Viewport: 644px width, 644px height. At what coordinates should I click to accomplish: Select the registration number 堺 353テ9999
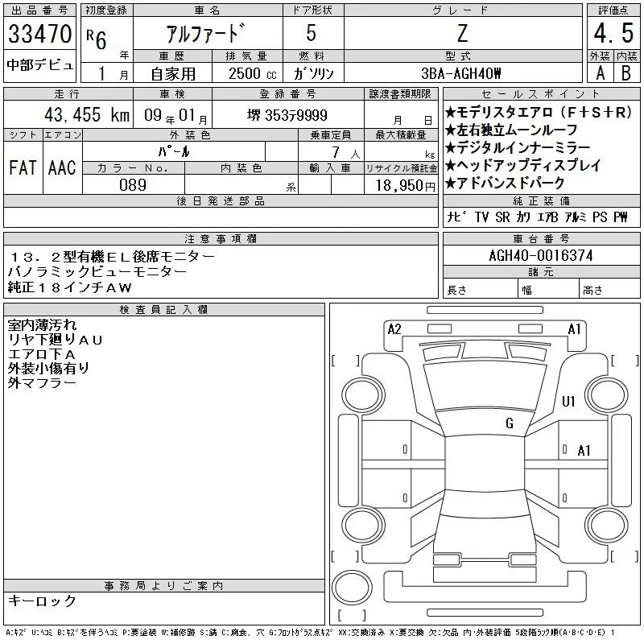coord(287,115)
